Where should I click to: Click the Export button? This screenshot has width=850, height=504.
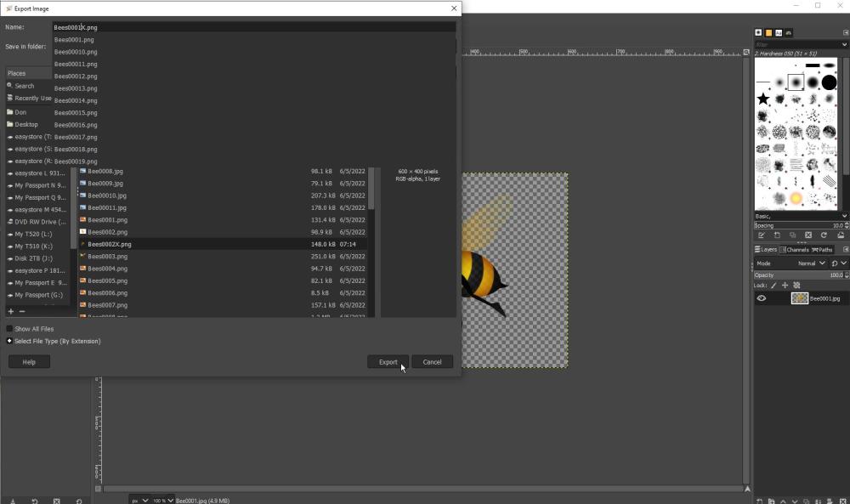(388, 362)
